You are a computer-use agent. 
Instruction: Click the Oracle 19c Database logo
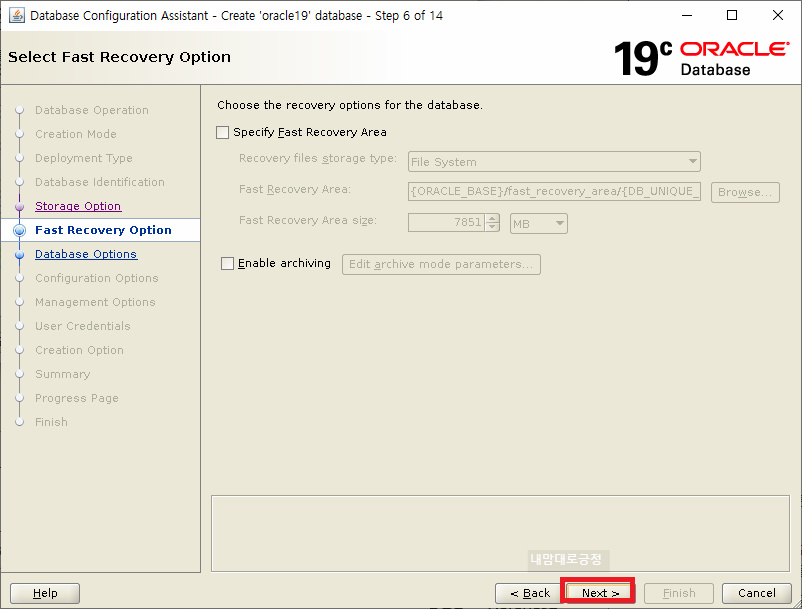pyautogui.click(x=701, y=58)
